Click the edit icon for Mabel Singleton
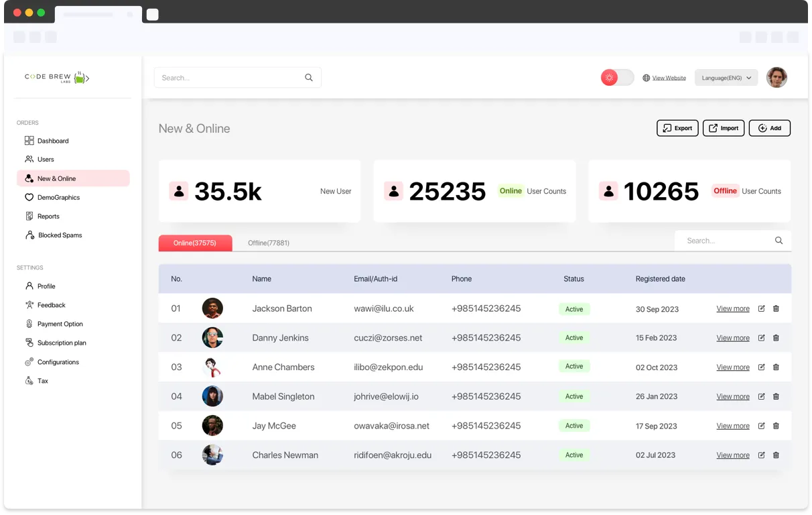Screen dimensions: 812x515 click(761, 396)
